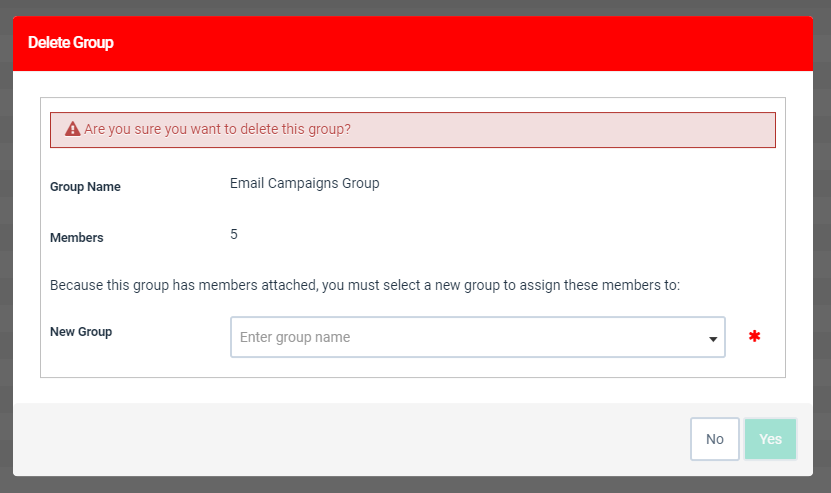Click the Members label

76,237
